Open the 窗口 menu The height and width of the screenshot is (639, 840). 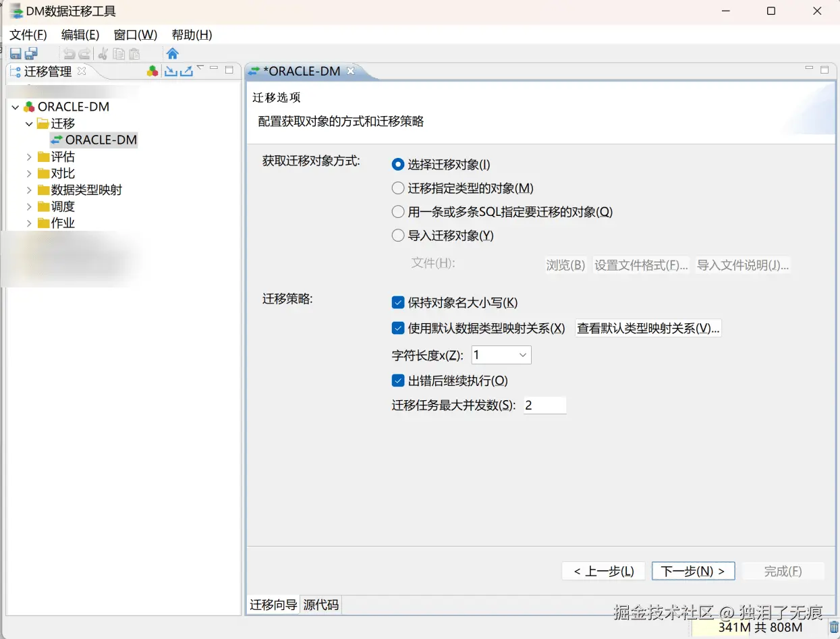tap(136, 35)
